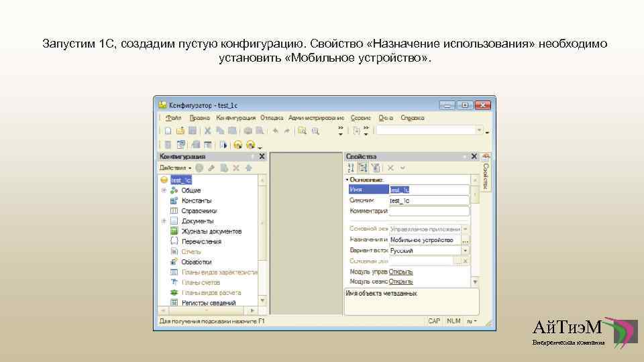
Task: Click the Свойства vertical side tab
Action: point(486,172)
